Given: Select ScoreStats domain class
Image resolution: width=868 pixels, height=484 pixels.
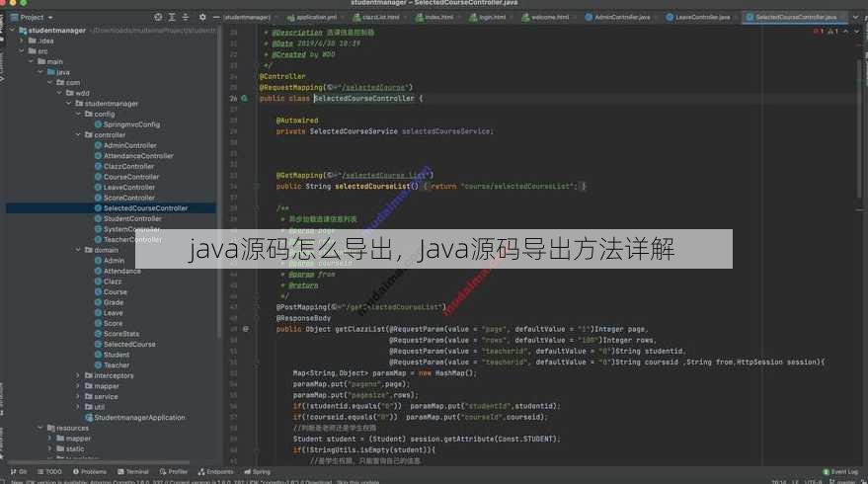Looking at the screenshot, I should (x=117, y=334).
